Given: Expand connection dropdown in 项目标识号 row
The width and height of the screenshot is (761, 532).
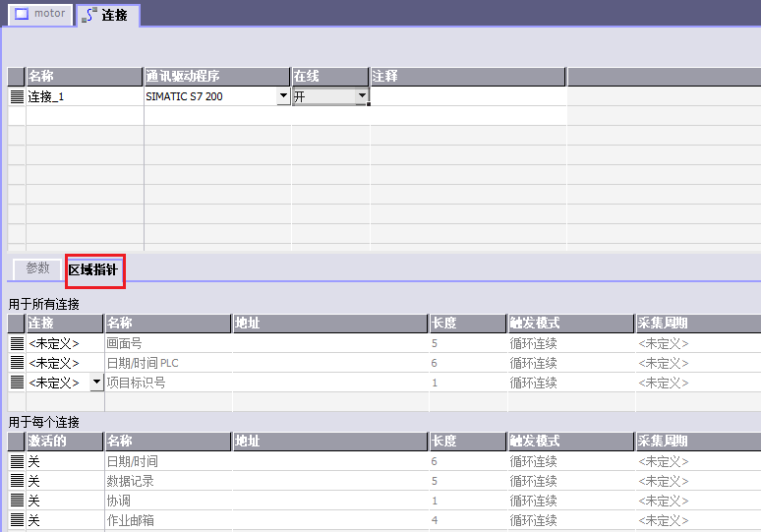Looking at the screenshot, I should click(96, 382).
